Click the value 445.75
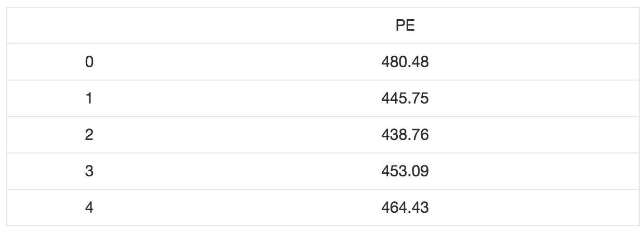This screenshot has width=644, height=232. 405,99
